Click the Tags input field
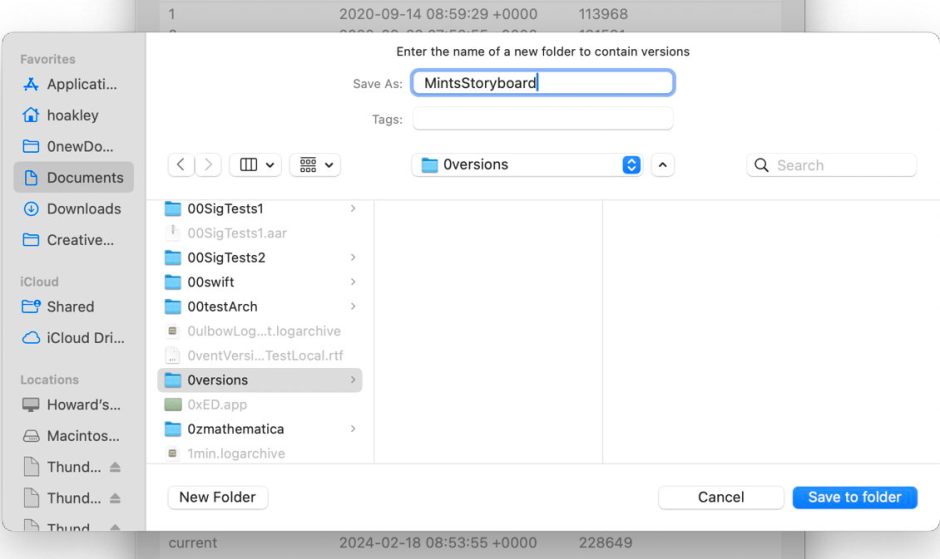The image size is (940, 559). click(542, 119)
